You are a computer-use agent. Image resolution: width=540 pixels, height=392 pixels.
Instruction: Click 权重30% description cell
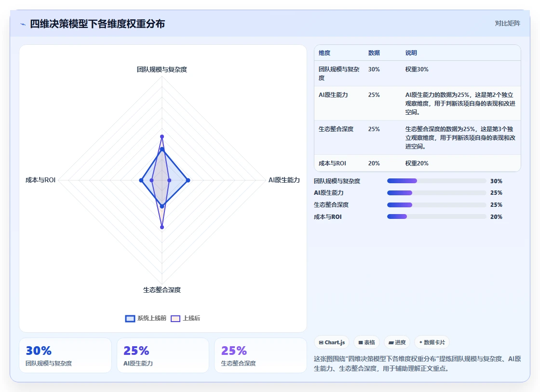(417, 69)
